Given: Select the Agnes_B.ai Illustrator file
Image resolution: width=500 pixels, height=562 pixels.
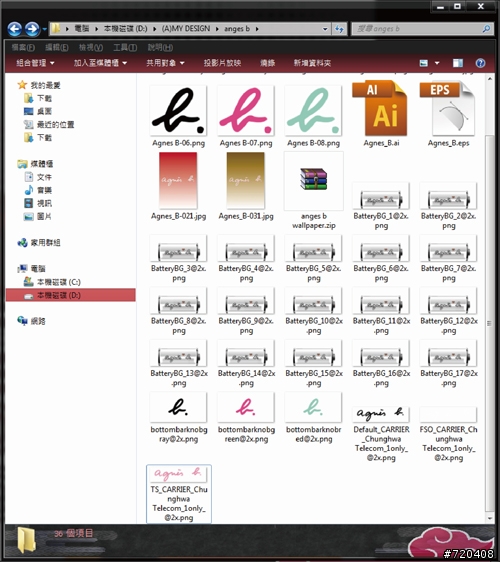Looking at the screenshot, I should pos(381,114).
